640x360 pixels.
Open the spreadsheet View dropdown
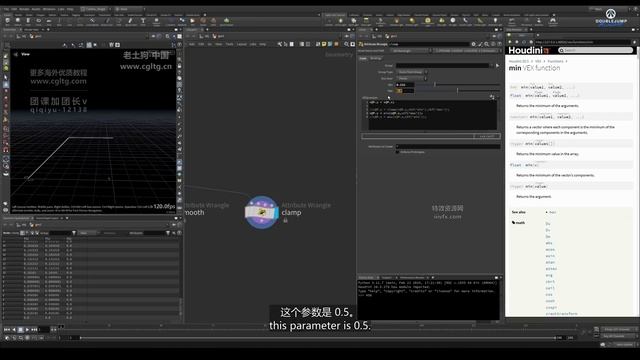pos(89,233)
